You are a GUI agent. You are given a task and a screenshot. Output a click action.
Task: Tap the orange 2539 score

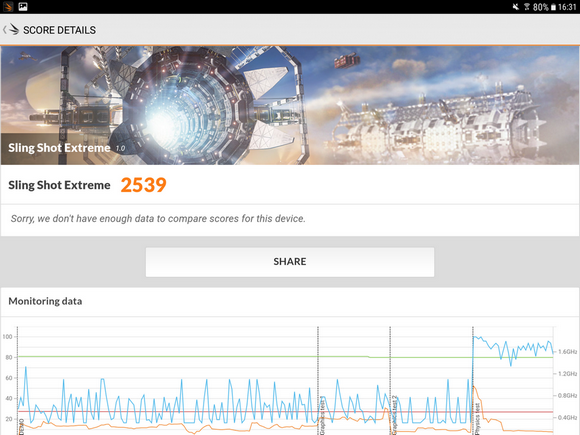pyautogui.click(x=144, y=185)
